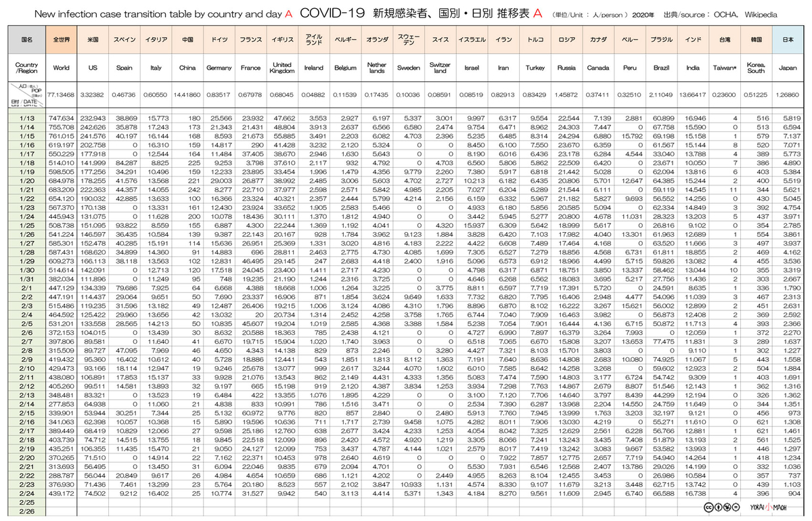Select the 'Korea, South' column header
The width and height of the screenshot is (812, 521).
pos(756,68)
